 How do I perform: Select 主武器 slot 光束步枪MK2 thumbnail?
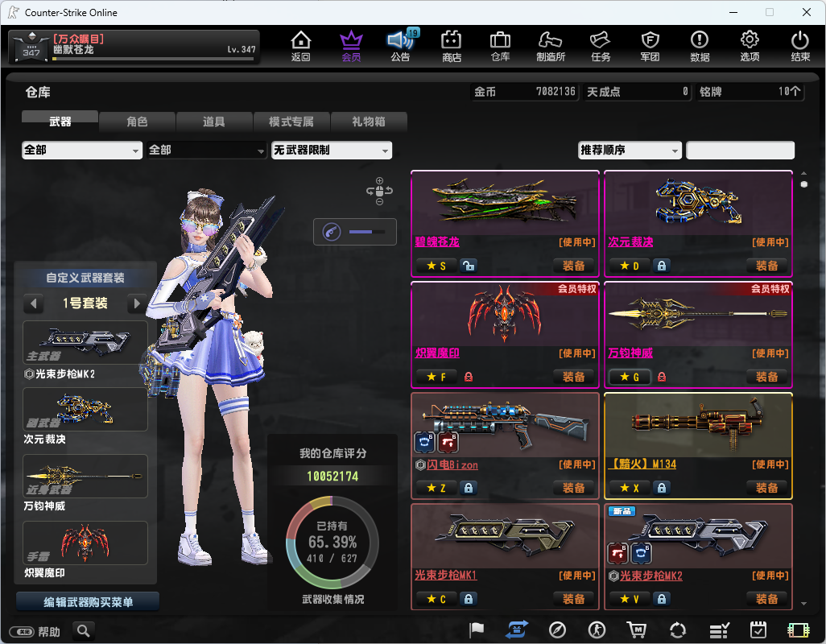click(x=85, y=343)
